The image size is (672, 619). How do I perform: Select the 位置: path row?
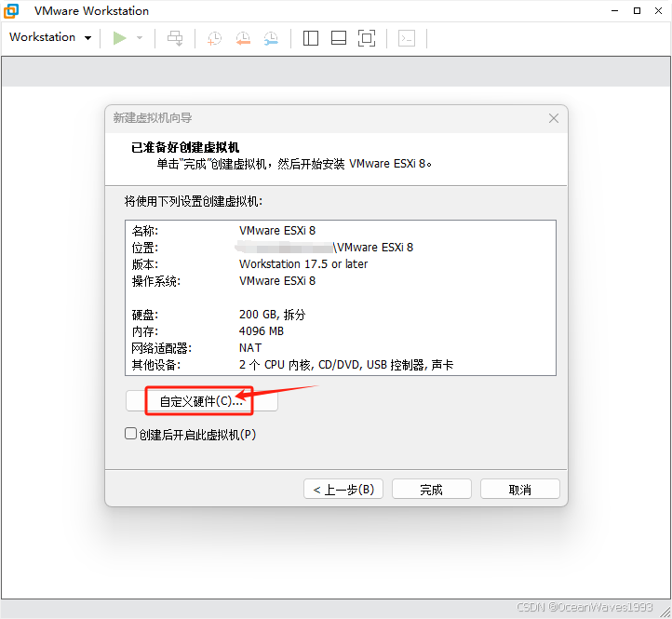point(341,248)
